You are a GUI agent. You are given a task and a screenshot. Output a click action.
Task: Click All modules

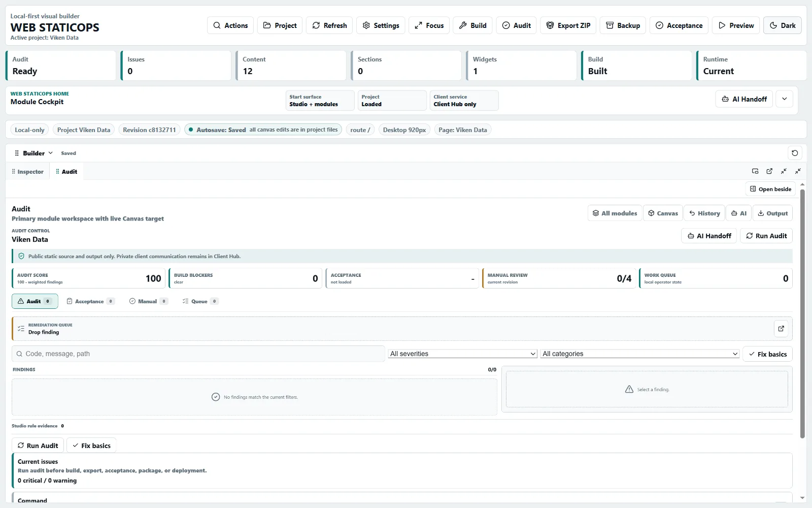(615, 213)
